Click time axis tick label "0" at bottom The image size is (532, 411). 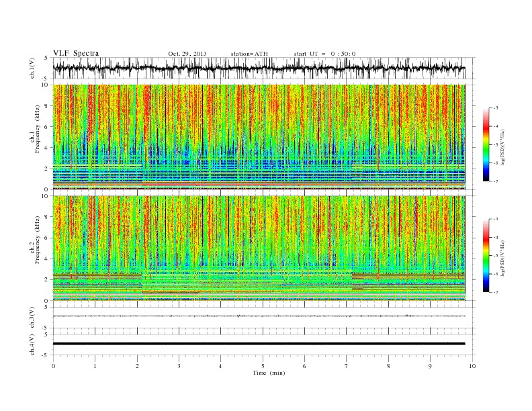point(53,366)
